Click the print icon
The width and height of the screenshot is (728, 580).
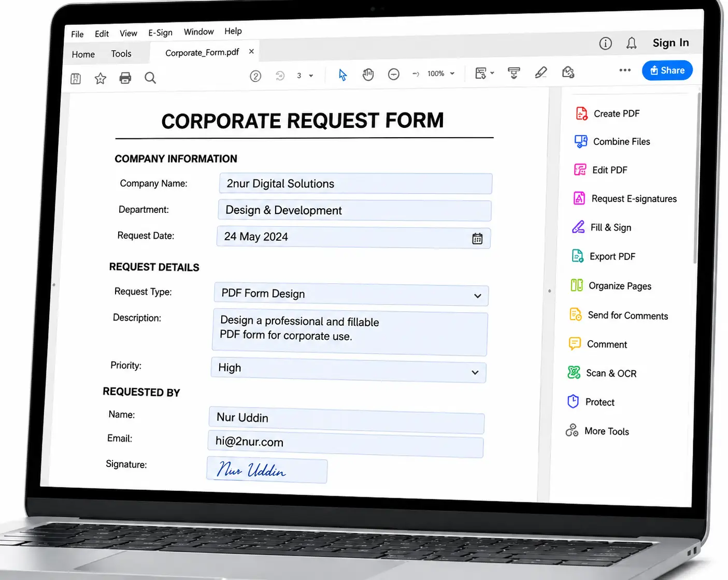click(x=125, y=78)
